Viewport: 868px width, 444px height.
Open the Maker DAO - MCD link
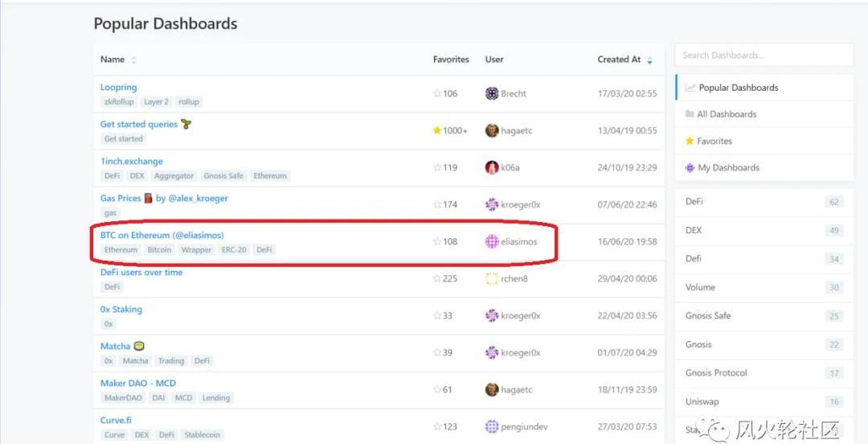tap(138, 383)
